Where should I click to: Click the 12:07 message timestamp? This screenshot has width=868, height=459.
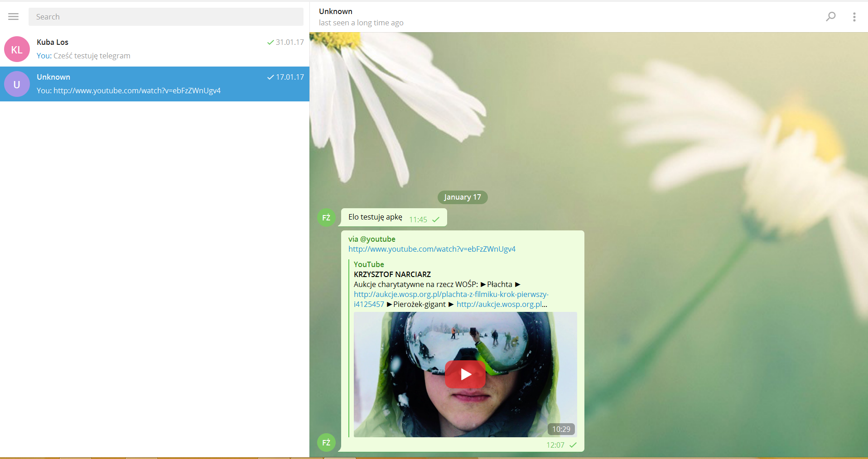(555, 445)
